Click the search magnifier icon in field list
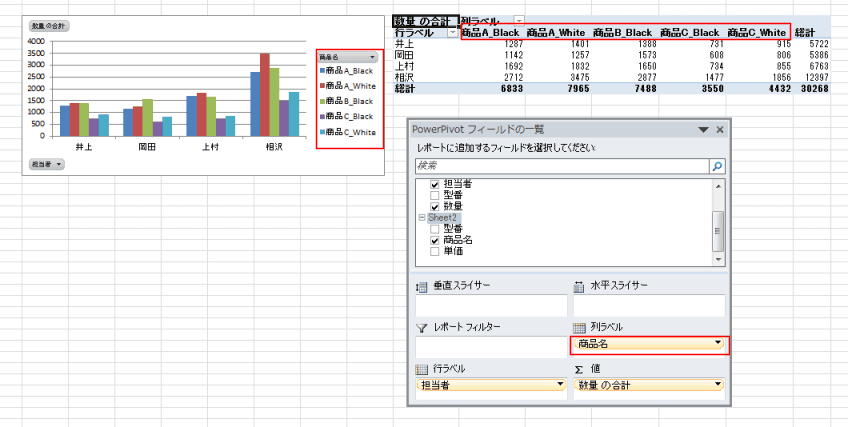The height and width of the screenshot is (427, 848). pos(718,166)
